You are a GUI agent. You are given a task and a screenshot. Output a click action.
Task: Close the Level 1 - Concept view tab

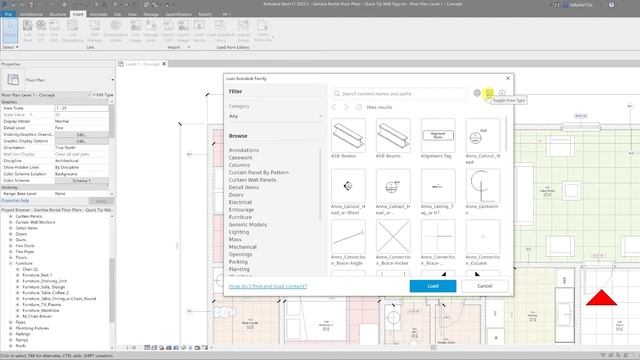click(x=164, y=64)
